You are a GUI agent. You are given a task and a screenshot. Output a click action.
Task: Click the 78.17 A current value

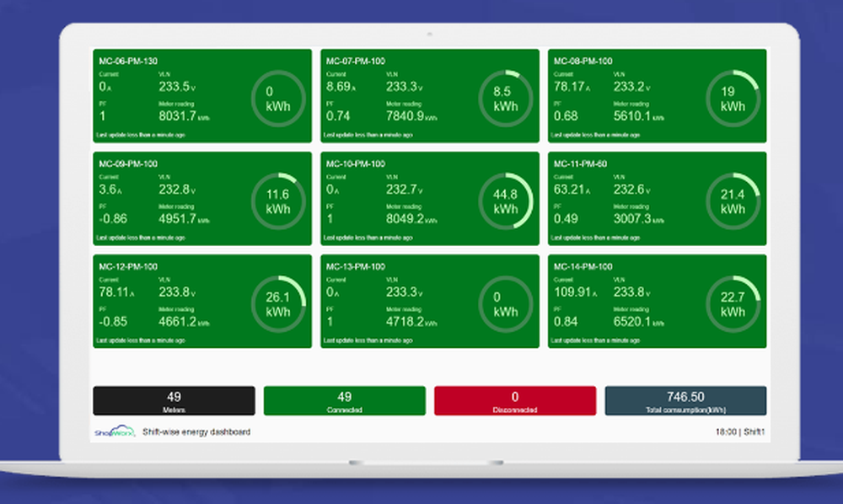(572, 87)
